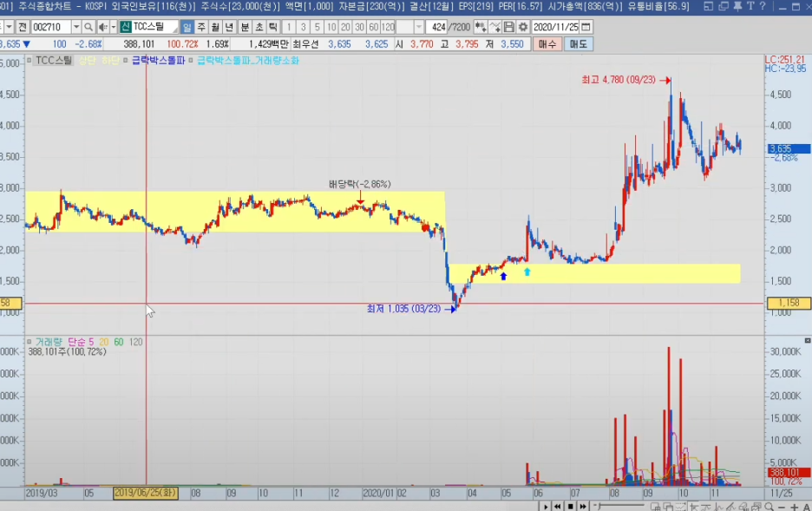Click the stock code search magnifier icon

(88, 27)
